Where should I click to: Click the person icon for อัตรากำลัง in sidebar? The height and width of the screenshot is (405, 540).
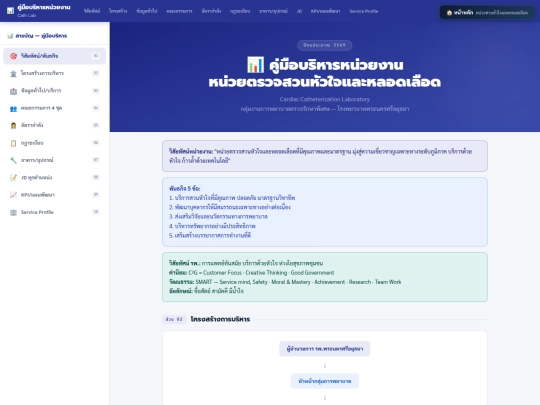tap(13, 125)
